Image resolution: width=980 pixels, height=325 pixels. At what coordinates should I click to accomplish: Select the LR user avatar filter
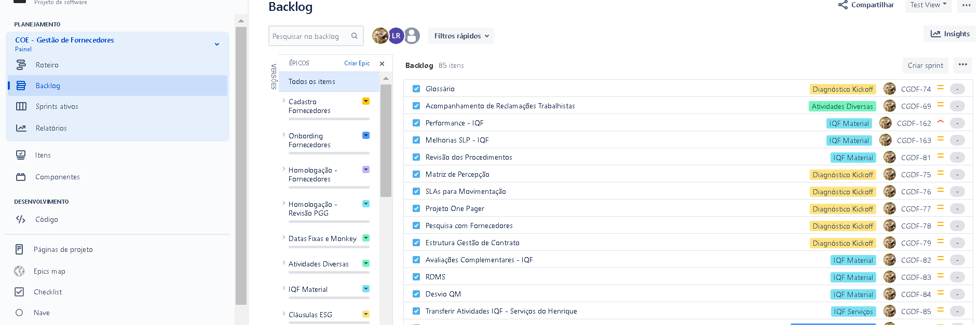click(396, 36)
